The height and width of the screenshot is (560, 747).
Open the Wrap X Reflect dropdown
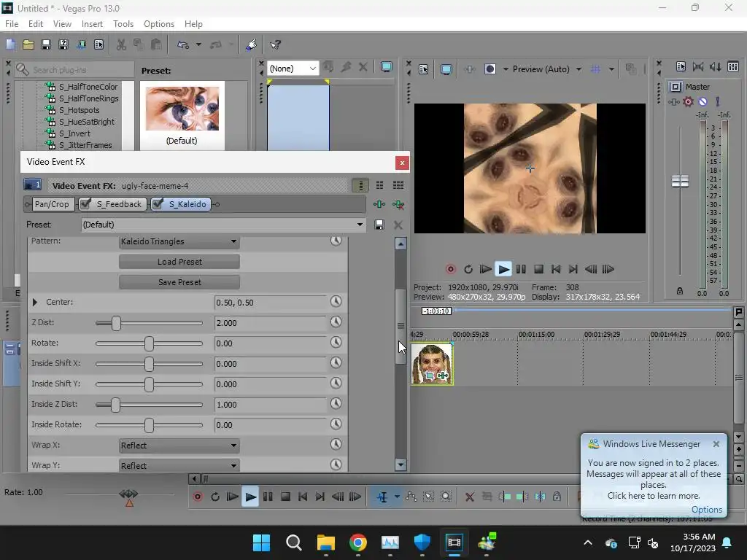click(179, 446)
